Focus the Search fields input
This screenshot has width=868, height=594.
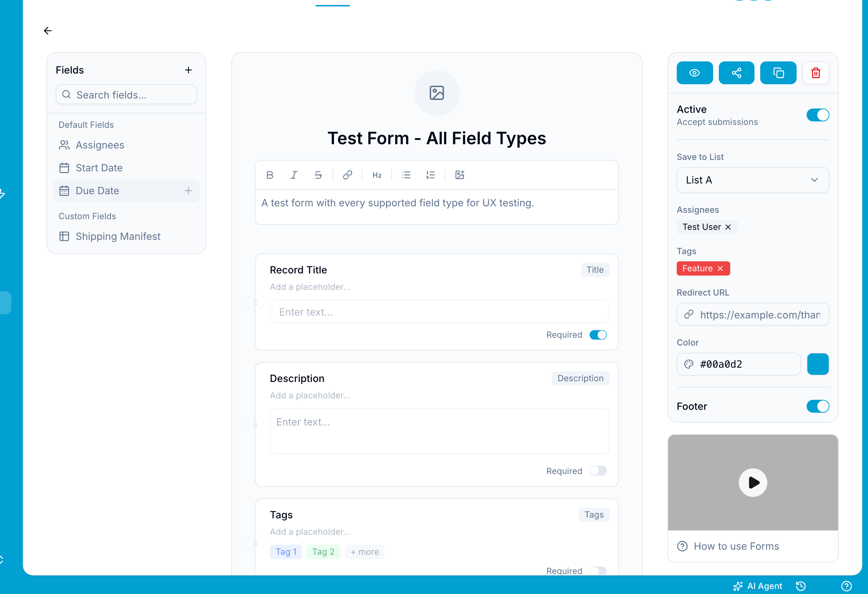coord(126,95)
